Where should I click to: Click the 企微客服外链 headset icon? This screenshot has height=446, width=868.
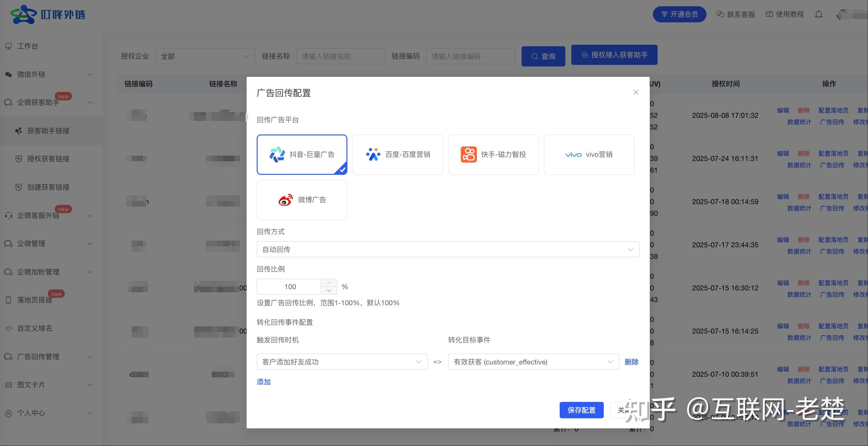9,215
